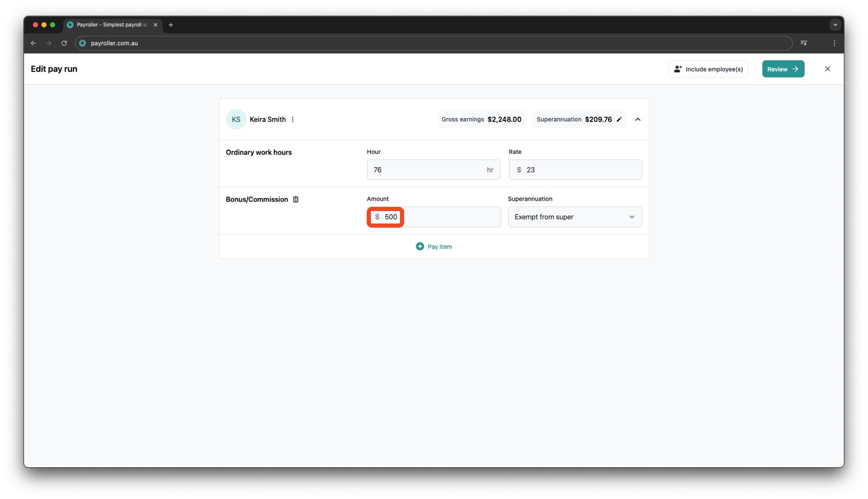Select the Include employee(s) person icon

[677, 69]
